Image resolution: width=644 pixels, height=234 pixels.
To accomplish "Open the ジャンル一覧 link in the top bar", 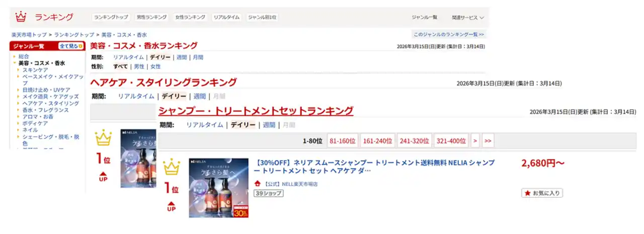I will 424,18.
